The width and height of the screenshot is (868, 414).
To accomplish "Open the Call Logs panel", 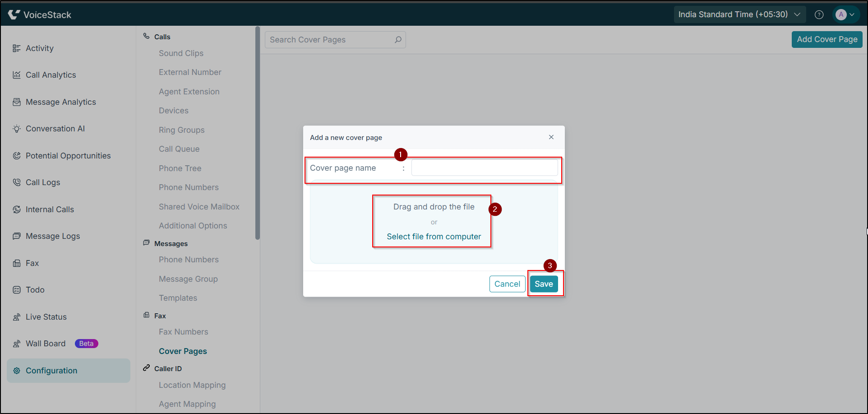I will (42, 182).
